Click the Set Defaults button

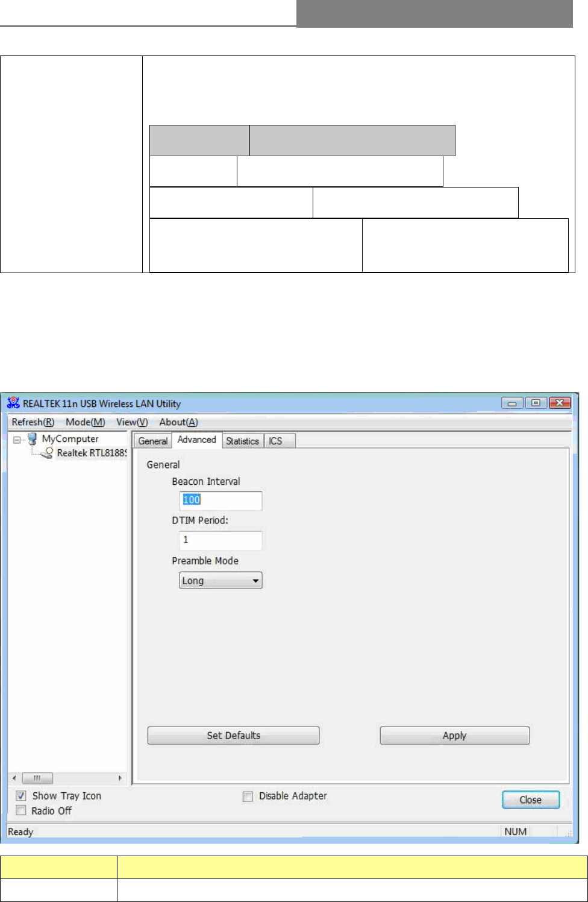(233, 736)
